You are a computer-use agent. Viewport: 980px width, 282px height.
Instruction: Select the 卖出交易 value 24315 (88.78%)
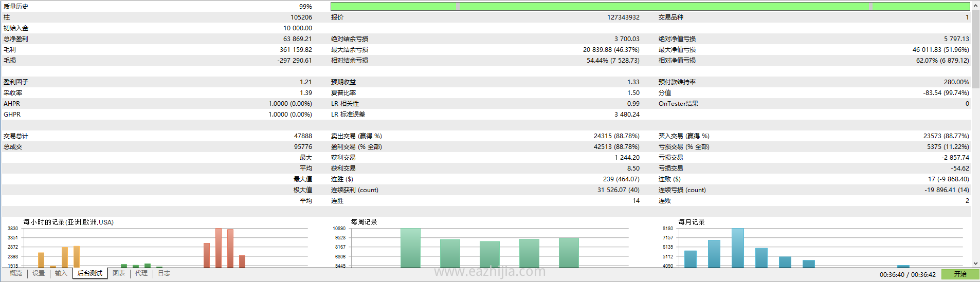[616, 136]
